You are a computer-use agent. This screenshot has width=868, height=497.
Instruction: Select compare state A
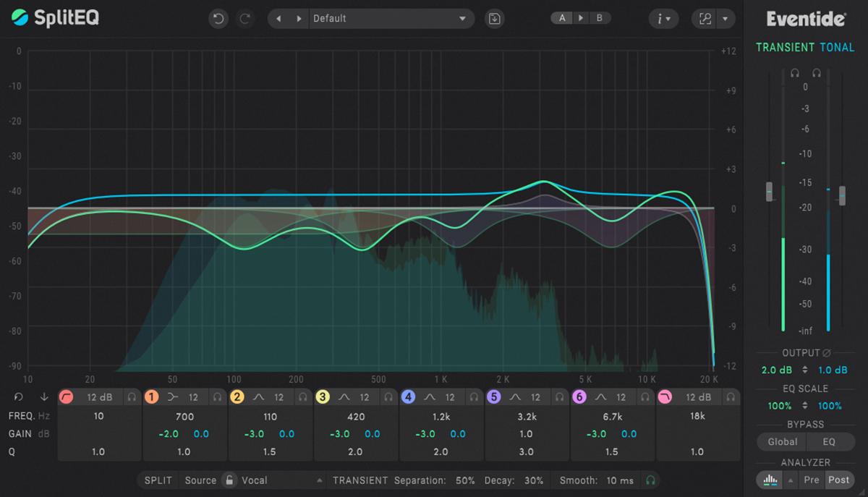click(562, 18)
